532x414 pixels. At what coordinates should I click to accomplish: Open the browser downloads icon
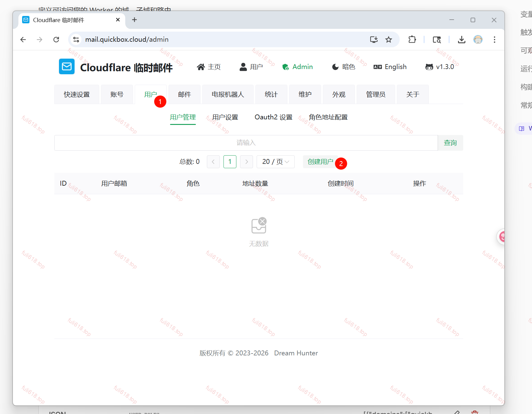461,40
